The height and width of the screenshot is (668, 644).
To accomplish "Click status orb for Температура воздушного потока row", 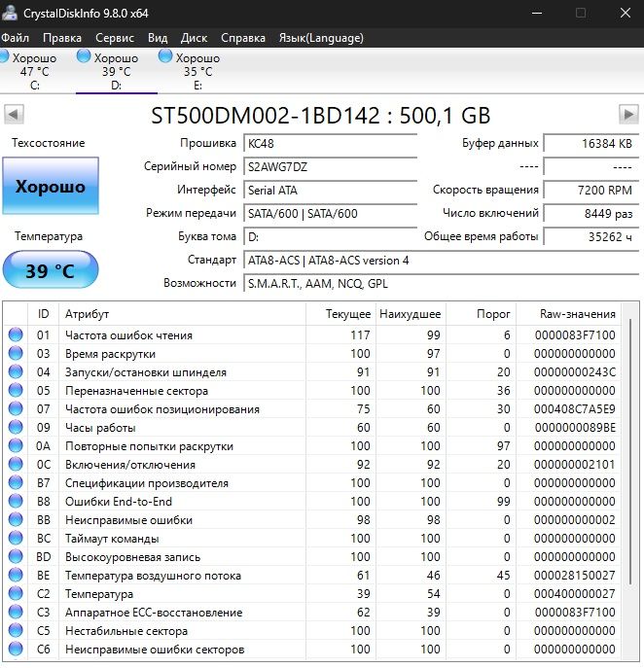I will pyautogui.click(x=16, y=575).
